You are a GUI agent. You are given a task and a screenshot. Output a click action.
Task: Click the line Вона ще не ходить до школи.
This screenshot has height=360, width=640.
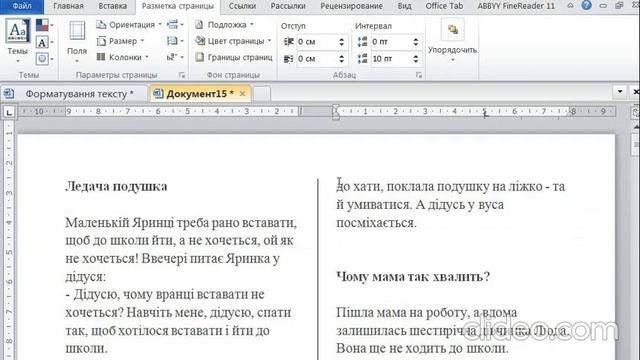(x=422, y=348)
